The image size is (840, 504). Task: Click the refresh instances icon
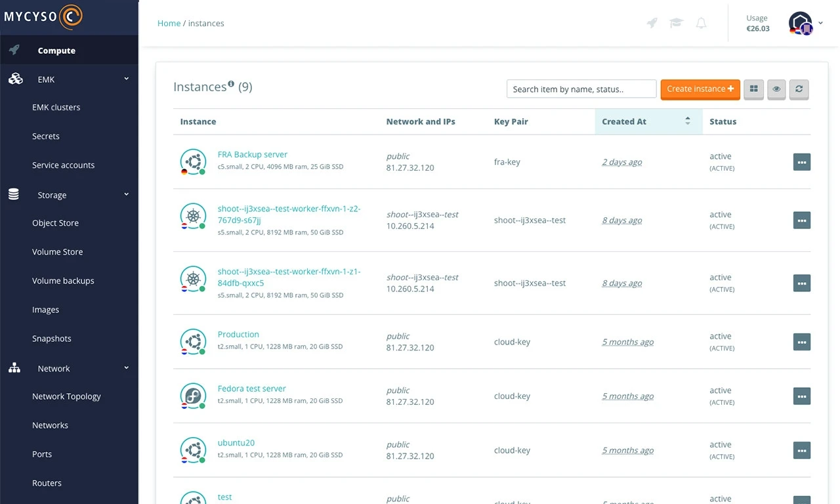point(799,89)
